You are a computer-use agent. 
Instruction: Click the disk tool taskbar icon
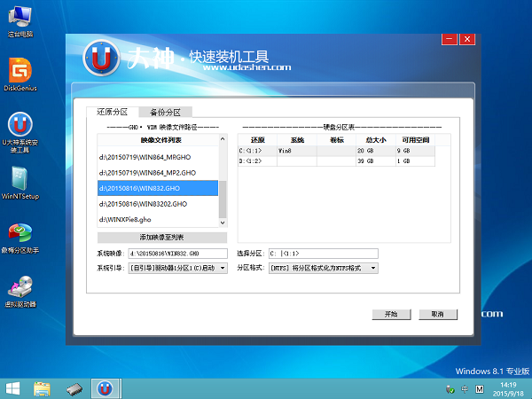74,387
